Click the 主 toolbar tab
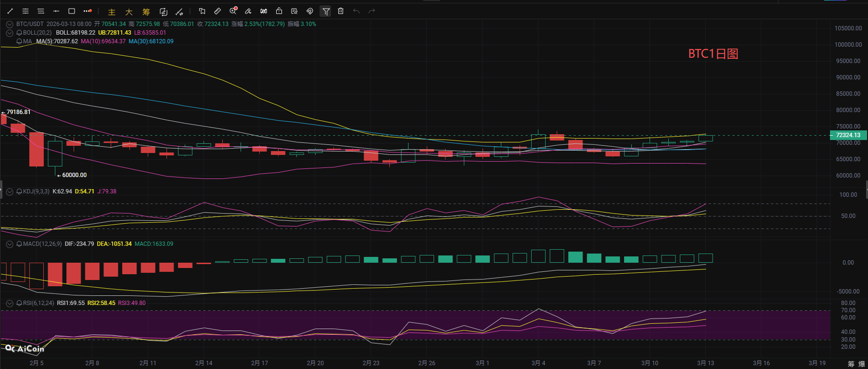 click(112, 12)
